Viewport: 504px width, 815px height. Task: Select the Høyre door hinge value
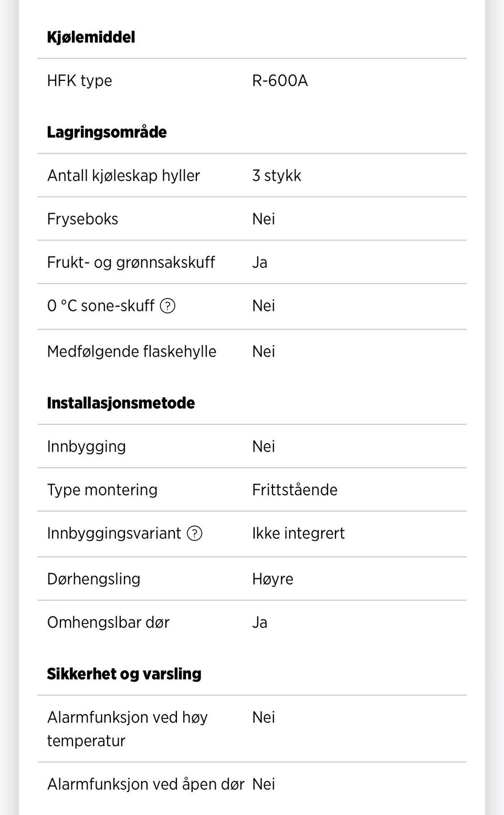click(272, 579)
